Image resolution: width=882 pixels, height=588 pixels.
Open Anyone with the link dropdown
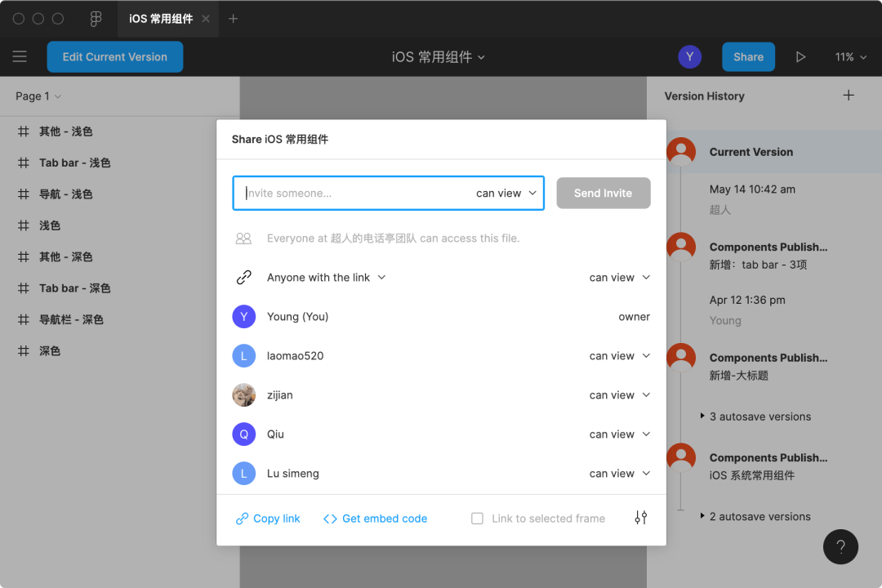326,278
